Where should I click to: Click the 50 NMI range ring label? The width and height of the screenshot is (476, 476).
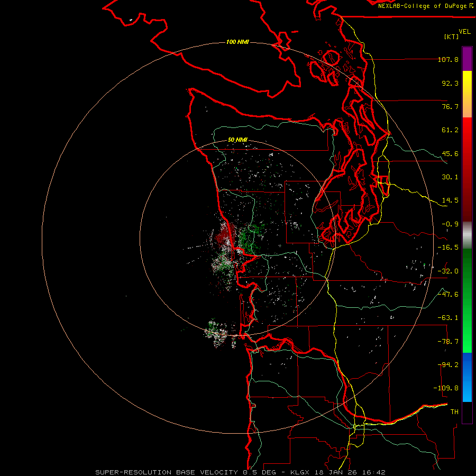point(237,140)
